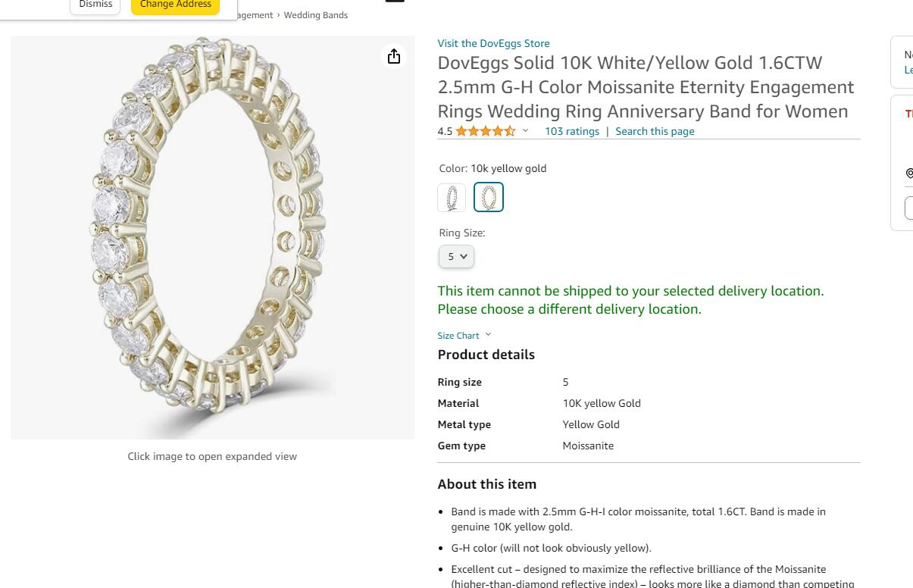
Task: Open the Size Chart link
Action: (x=458, y=336)
